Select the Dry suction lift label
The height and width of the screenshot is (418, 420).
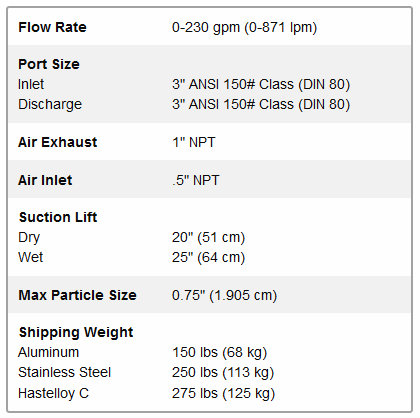29,238
